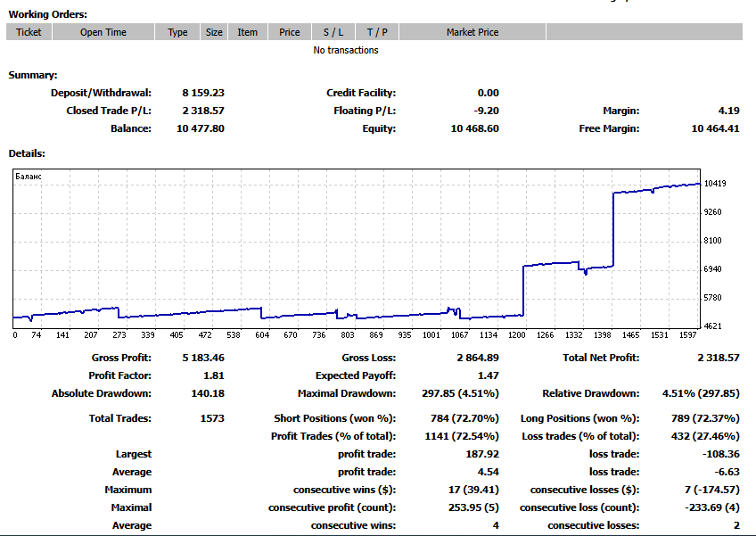Select the Credit Facility value 0.00

(489, 93)
